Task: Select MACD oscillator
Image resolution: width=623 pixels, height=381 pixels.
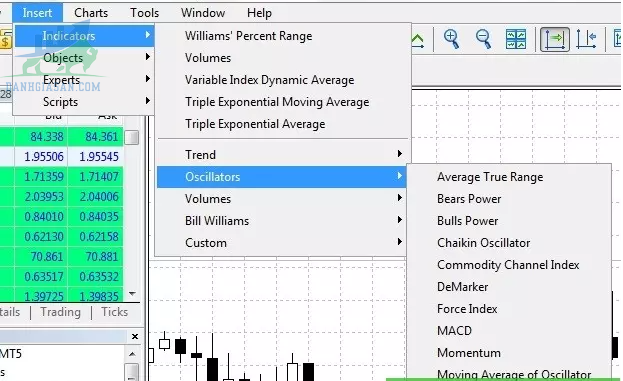Action: click(x=509, y=331)
